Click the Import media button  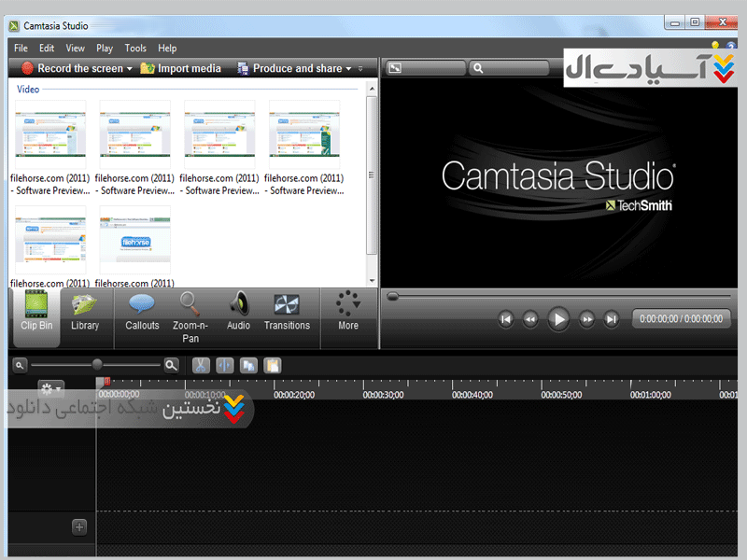coord(181,68)
